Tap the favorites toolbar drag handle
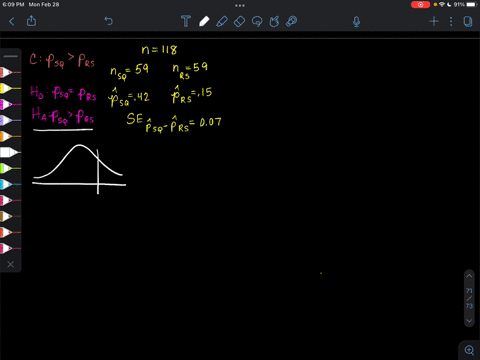Viewport: 480px width, 360px height. tap(11, 56)
